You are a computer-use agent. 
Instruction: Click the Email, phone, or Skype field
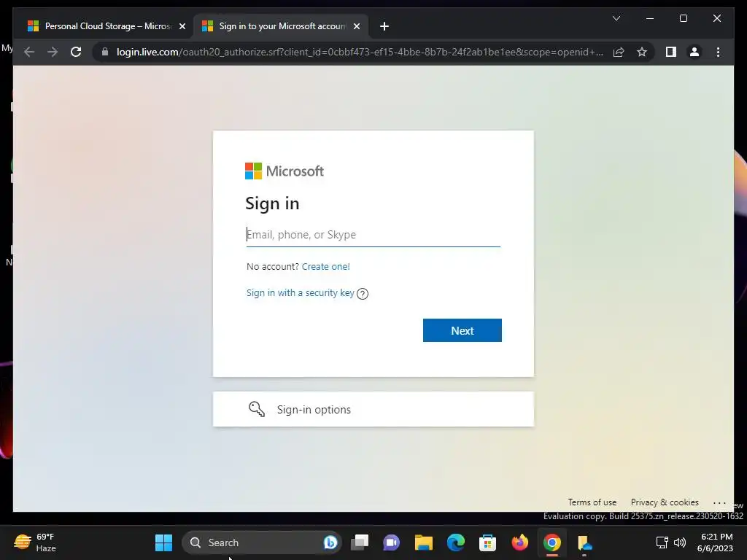(x=373, y=234)
